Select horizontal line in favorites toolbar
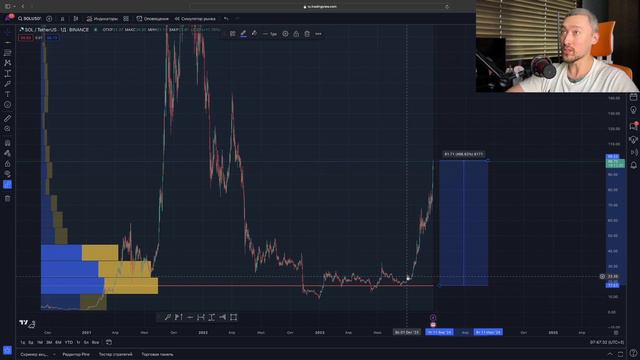This screenshot has height=360, width=640. point(190,317)
